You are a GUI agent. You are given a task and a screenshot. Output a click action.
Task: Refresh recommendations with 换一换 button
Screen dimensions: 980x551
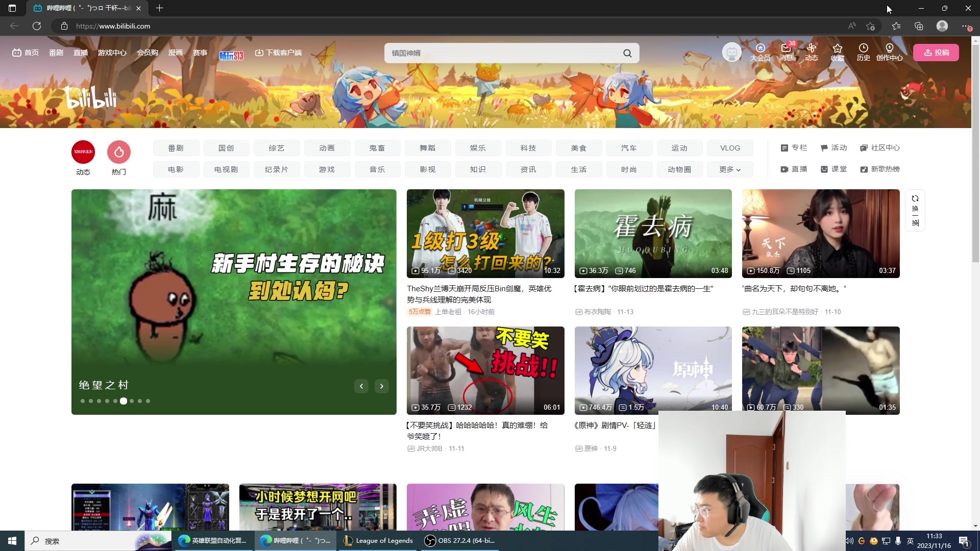coord(915,210)
